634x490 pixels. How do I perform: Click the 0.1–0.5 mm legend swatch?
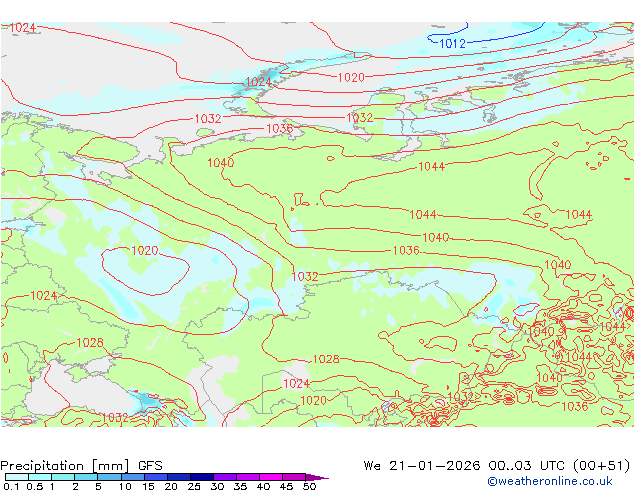[17, 477]
